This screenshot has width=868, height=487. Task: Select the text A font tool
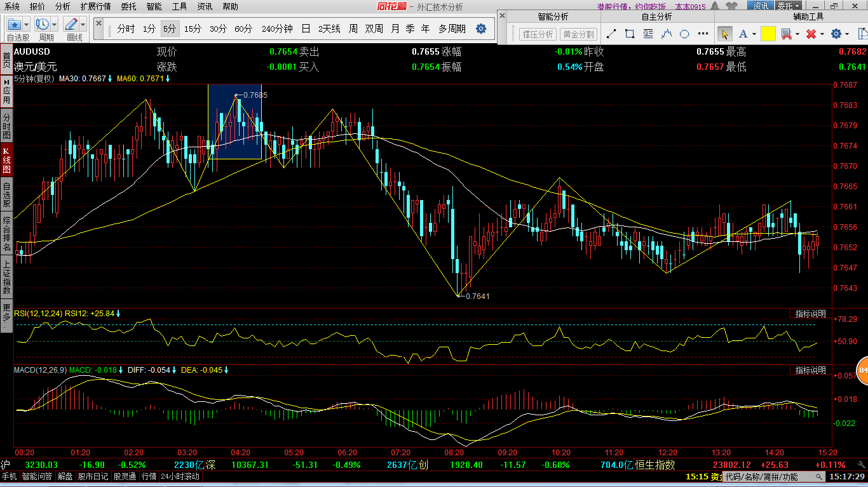(743, 34)
